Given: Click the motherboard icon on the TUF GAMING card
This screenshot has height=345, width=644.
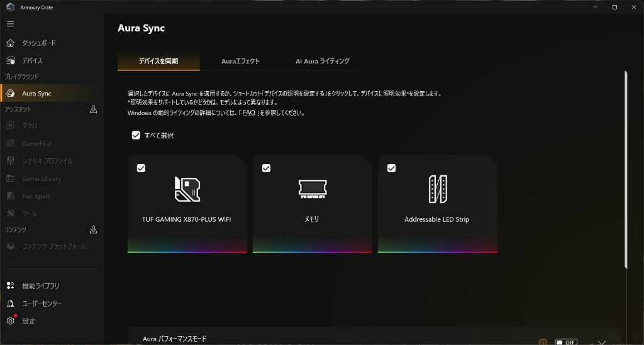Looking at the screenshot, I should (x=187, y=189).
